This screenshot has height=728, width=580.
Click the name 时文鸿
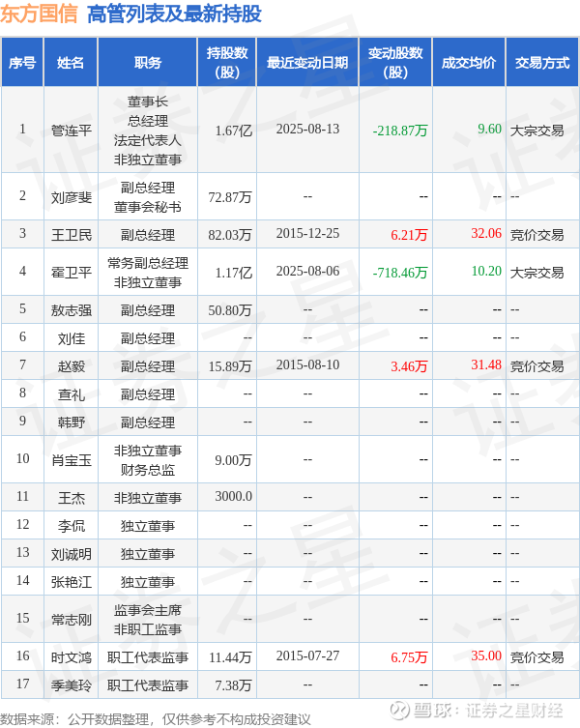coord(71,657)
